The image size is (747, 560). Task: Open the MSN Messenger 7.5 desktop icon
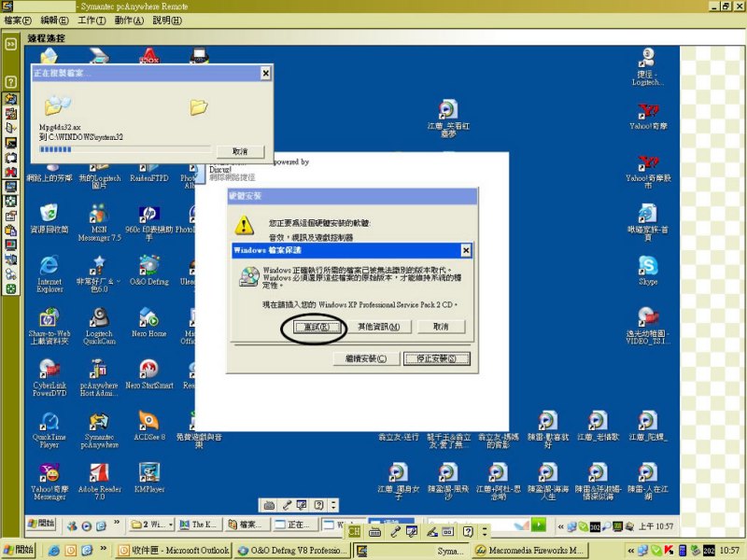click(x=99, y=222)
